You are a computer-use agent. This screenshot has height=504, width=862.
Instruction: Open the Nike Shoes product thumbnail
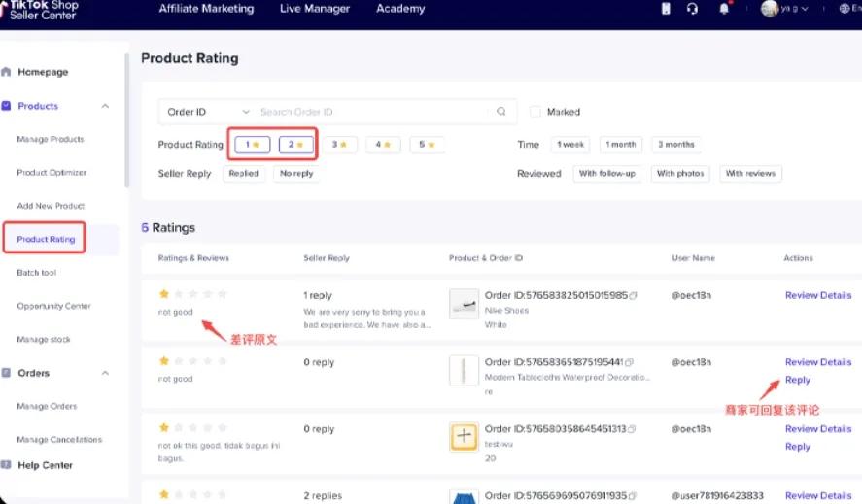464,304
